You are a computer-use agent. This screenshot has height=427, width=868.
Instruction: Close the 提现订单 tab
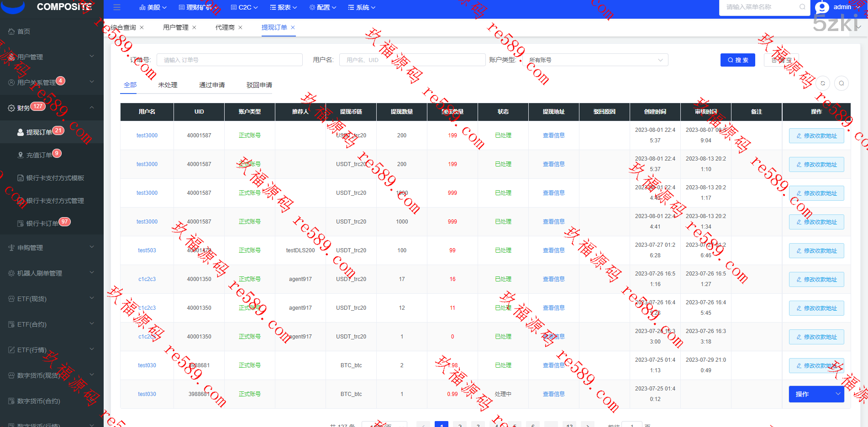click(293, 27)
